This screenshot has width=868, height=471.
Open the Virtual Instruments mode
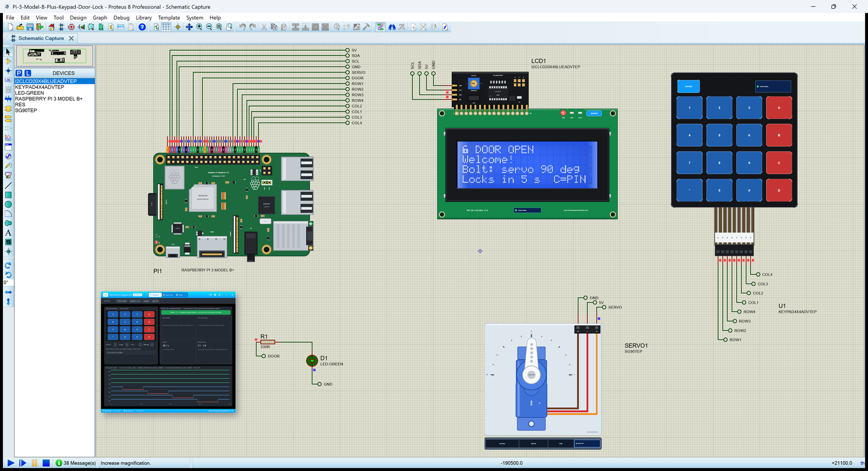coord(8,175)
